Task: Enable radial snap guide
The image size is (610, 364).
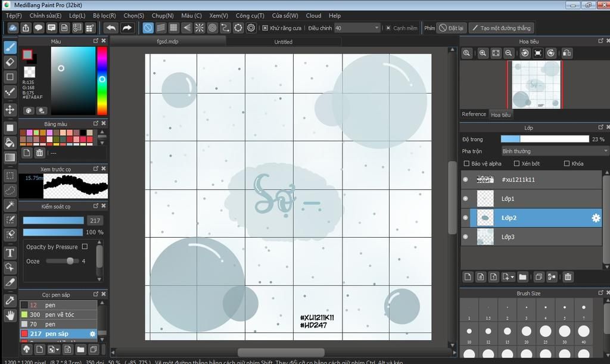Action: click(199, 28)
